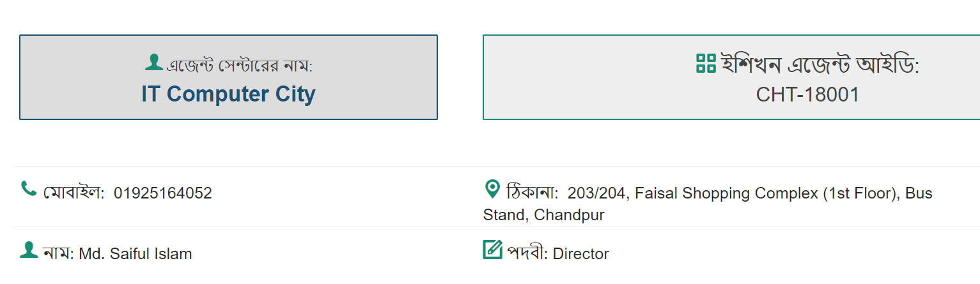Click the name Md. Saiful Islam
The height and width of the screenshot is (284, 980).
coord(136,254)
